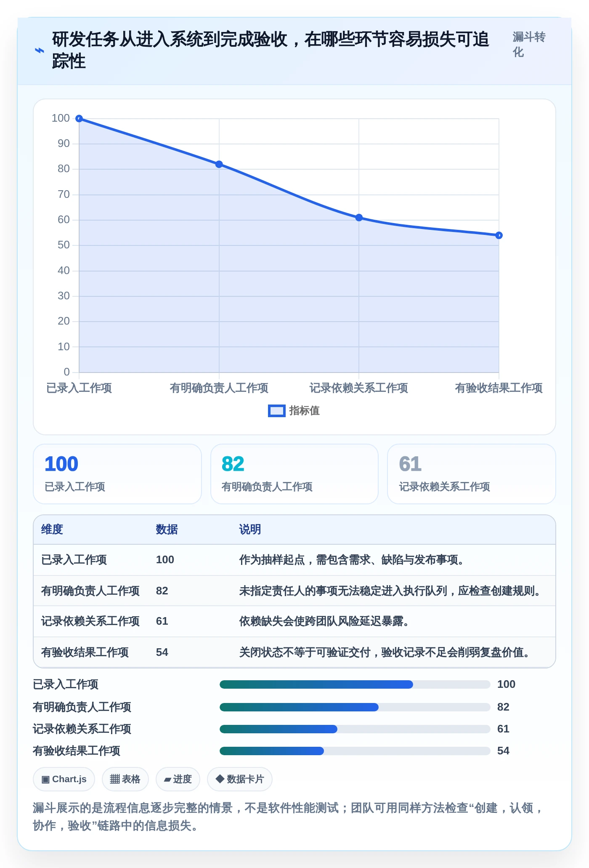The width and height of the screenshot is (589, 868).
Task: Select the chart data point at 82
Action: pos(219,164)
